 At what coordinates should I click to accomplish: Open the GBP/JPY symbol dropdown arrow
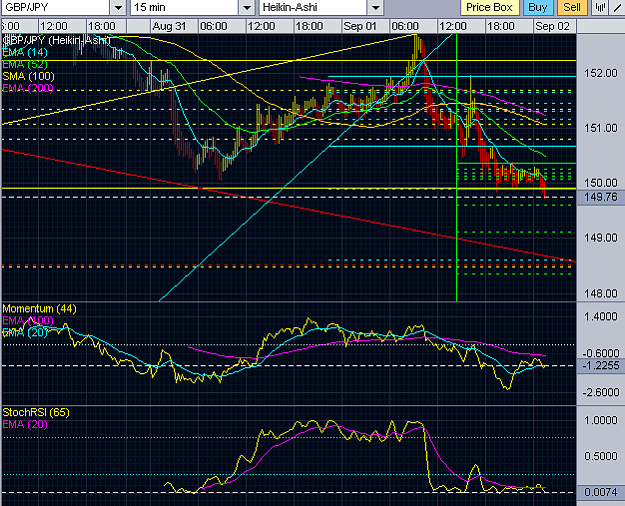tap(118, 8)
